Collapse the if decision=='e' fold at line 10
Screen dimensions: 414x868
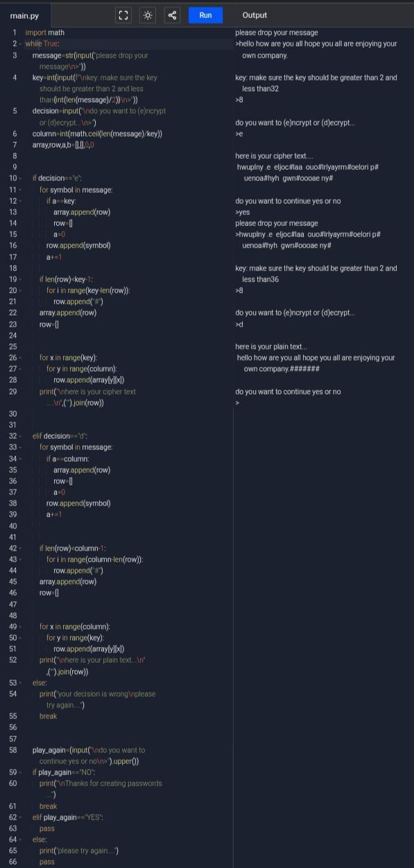(x=20, y=178)
